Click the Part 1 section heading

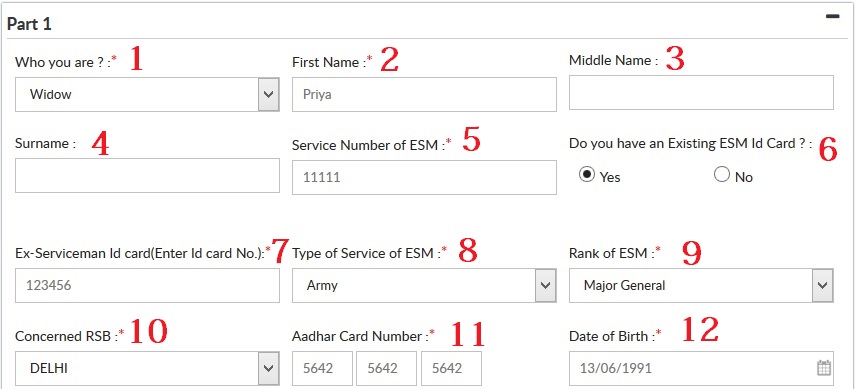30,24
